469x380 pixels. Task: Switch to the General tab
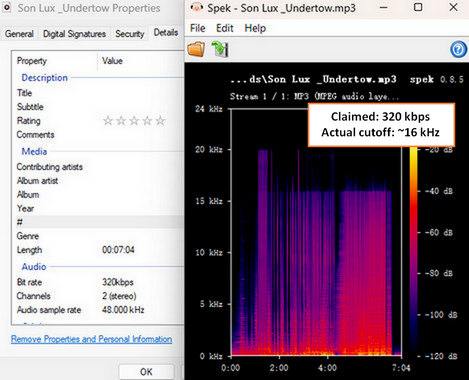(x=19, y=34)
